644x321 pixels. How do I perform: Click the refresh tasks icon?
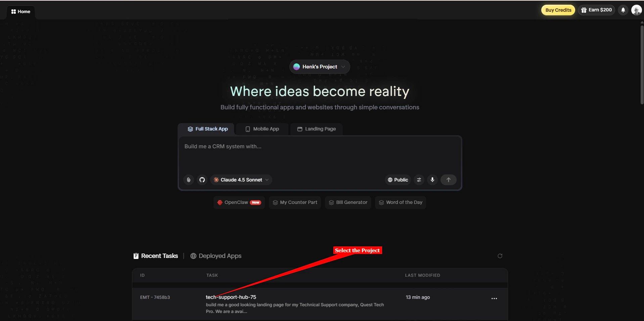(x=500, y=256)
